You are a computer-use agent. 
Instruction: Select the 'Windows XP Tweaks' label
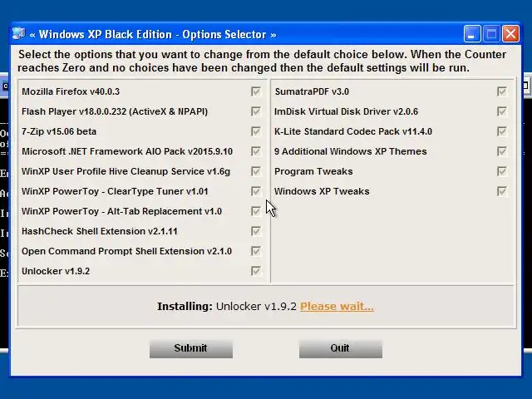[x=322, y=191]
